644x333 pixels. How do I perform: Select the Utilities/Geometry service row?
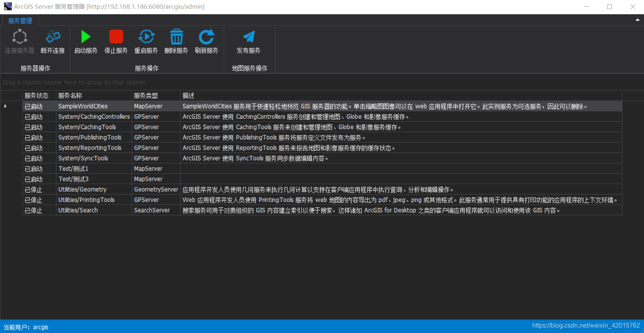[322, 190]
